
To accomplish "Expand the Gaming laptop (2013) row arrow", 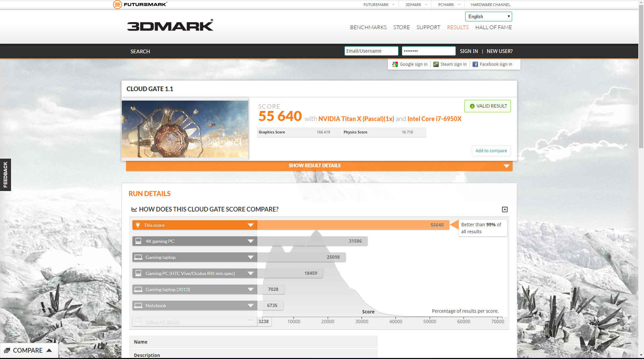I will pos(251,289).
